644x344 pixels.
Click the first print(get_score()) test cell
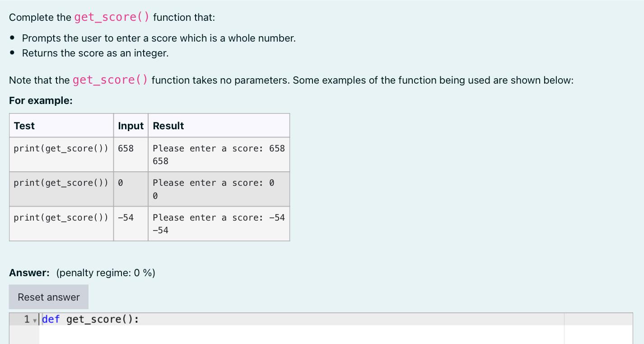click(61, 148)
